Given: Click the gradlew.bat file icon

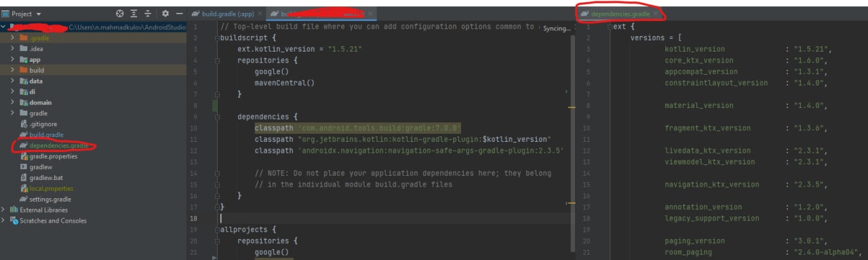Looking at the screenshot, I should tap(24, 178).
